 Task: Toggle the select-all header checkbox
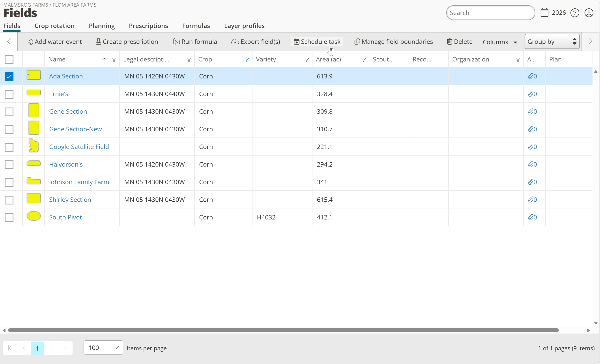pos(9,60)
